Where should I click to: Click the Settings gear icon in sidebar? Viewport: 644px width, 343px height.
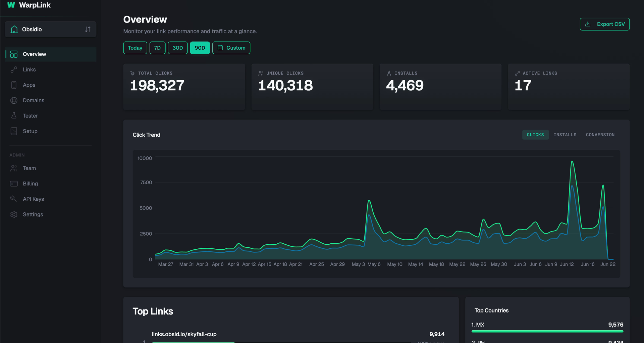(x=14, y=214)
